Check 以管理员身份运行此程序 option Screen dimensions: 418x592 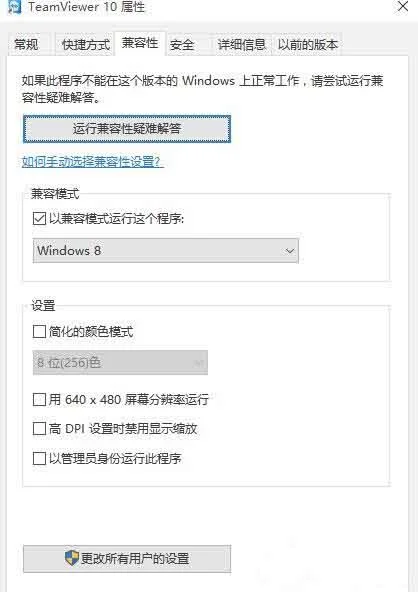pos(39,458)
